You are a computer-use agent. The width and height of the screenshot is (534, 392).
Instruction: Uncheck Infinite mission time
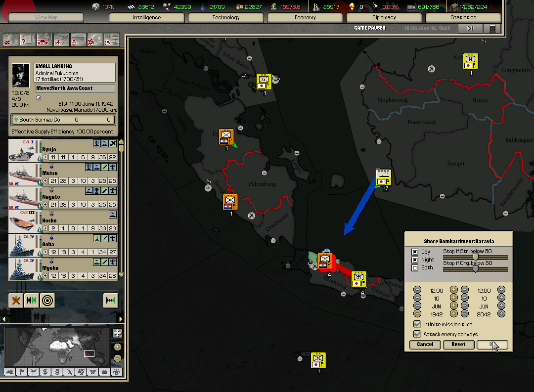pos(417,324)
